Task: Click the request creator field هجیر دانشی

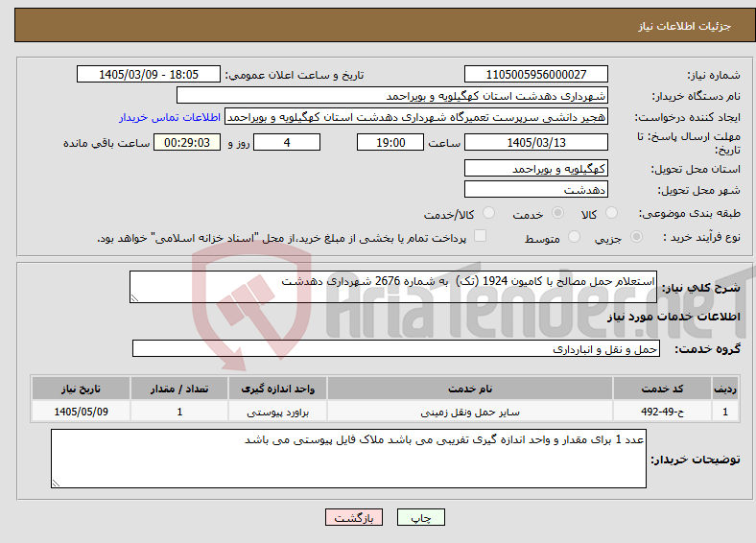Action: [416, 117]
